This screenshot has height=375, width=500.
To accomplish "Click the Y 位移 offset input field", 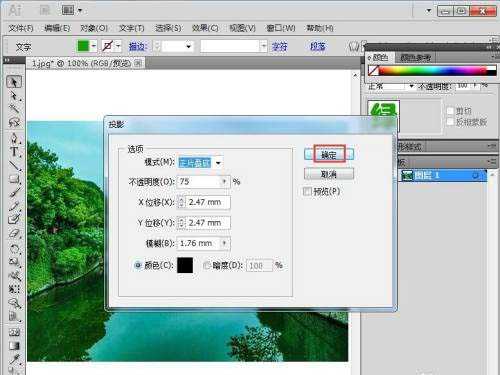I will coord(208,223).
